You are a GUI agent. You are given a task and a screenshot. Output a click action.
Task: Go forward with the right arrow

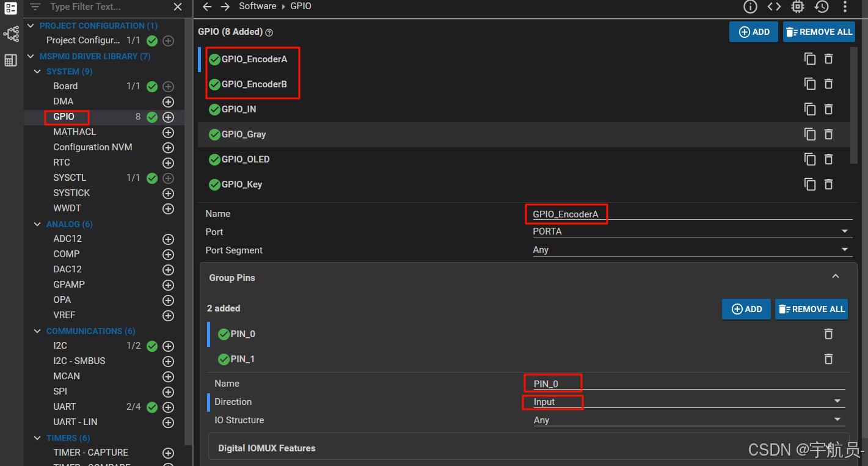tap(225, 7)
